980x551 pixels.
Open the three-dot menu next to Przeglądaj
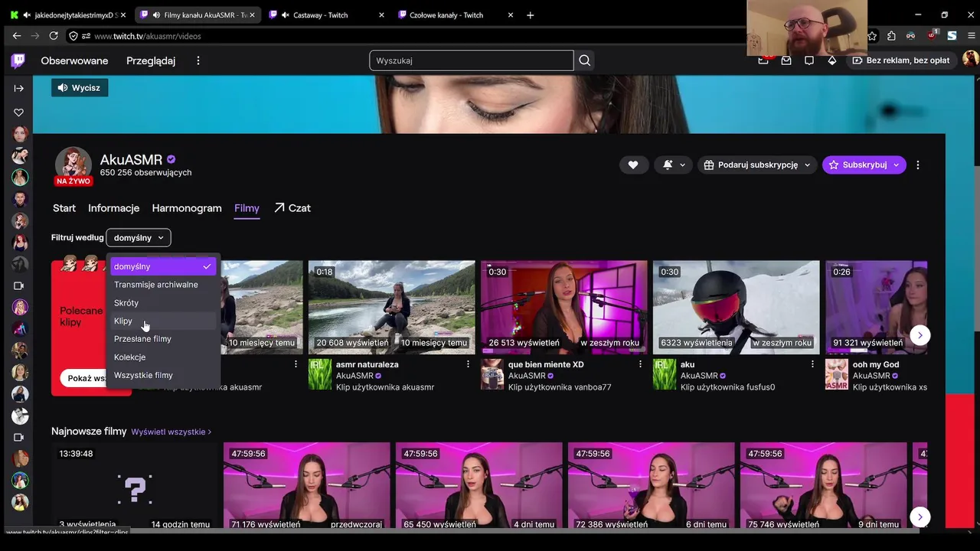[198, 60]
